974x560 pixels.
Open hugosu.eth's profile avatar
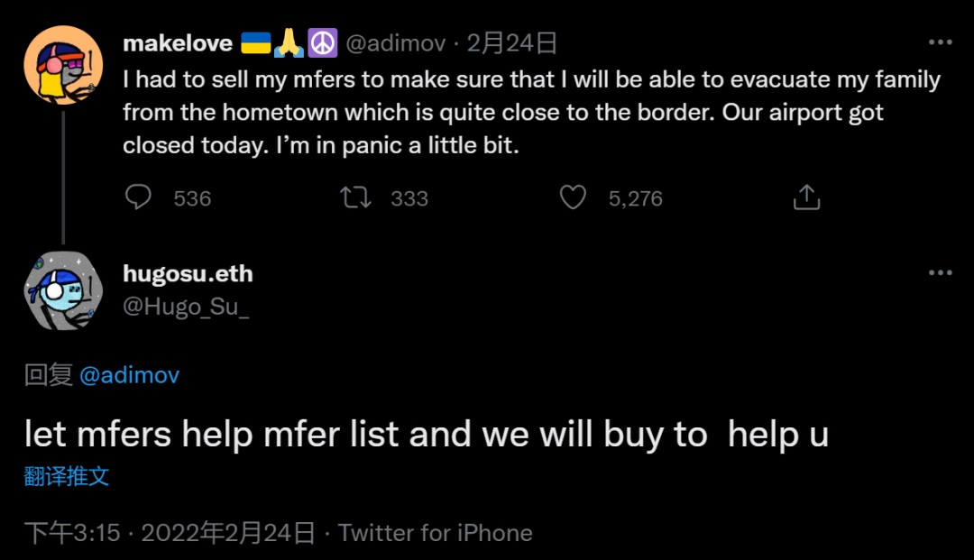[x=63, y=290]
